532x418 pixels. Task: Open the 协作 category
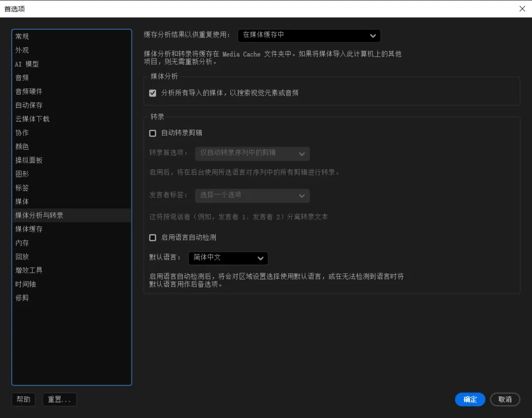(71, 133)
